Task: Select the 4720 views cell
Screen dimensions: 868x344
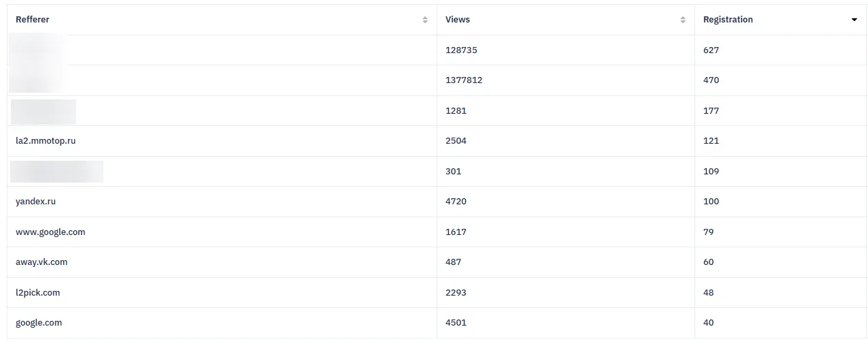Action: click(x=456, y=202)
